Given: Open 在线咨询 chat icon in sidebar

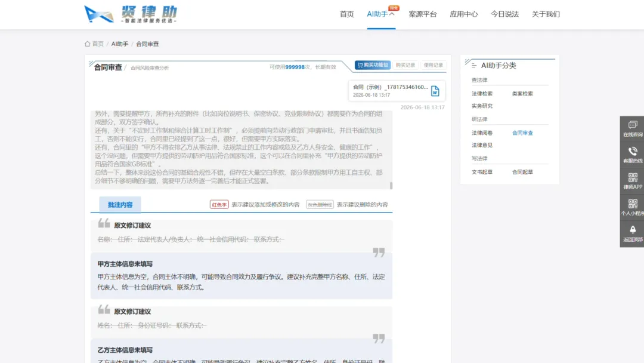Looking at the screenshot, I should [633, 125].
